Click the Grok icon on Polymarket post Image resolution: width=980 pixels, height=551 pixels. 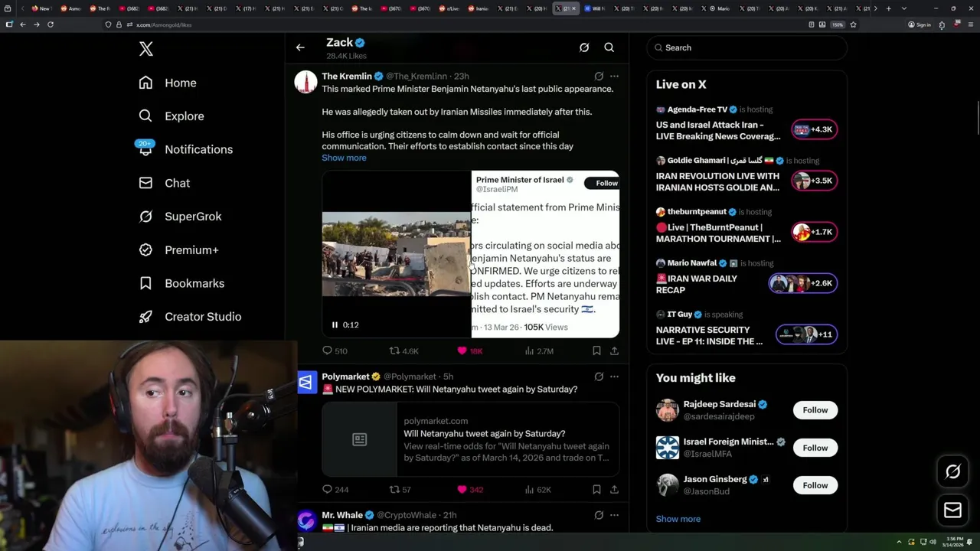(x=599, y=377)
